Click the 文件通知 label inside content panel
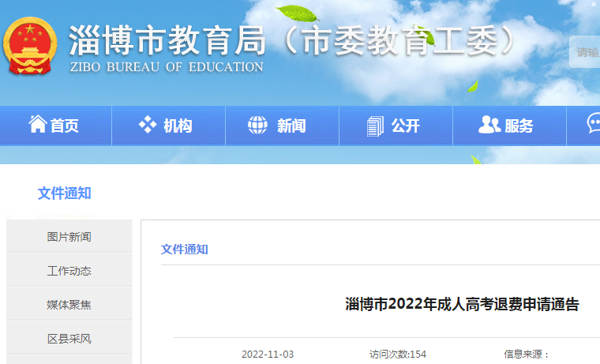This screenshot has height=364, width=600. (185, 250)
